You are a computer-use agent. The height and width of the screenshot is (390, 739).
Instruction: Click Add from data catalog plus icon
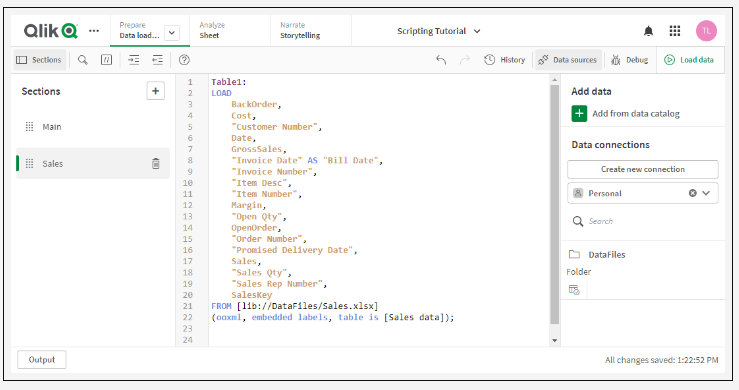pyautogui.click(x=579, y=114)
